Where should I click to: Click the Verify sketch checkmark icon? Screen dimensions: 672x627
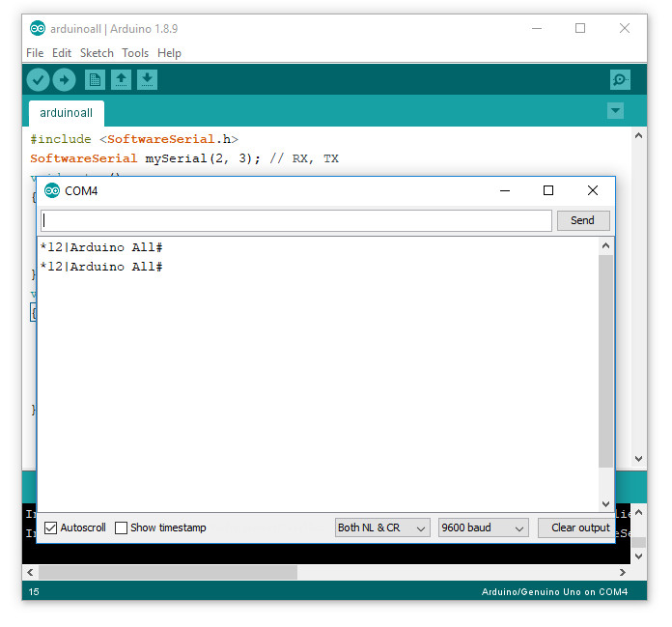click(39, 80)
